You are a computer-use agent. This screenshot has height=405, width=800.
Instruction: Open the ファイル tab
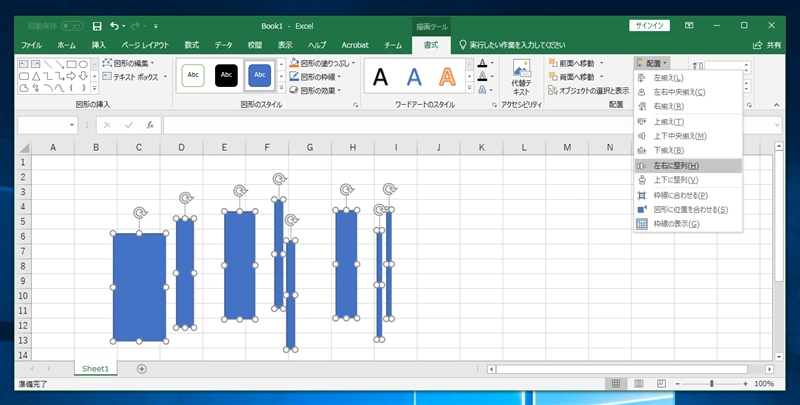pos(31,45)
